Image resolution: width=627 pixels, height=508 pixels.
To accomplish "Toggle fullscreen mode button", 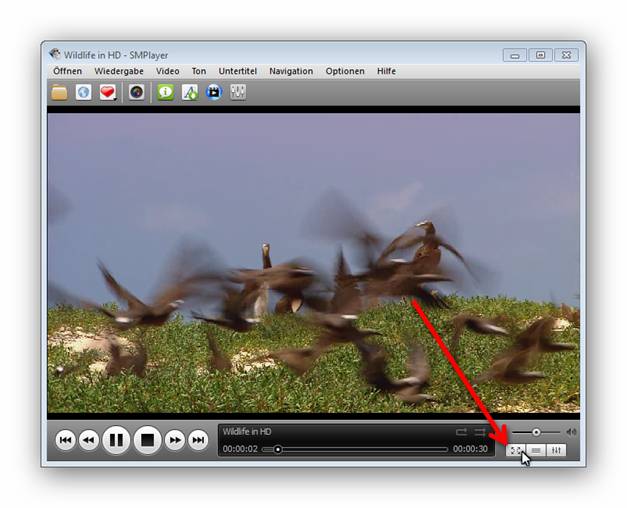I will (516, 450).
